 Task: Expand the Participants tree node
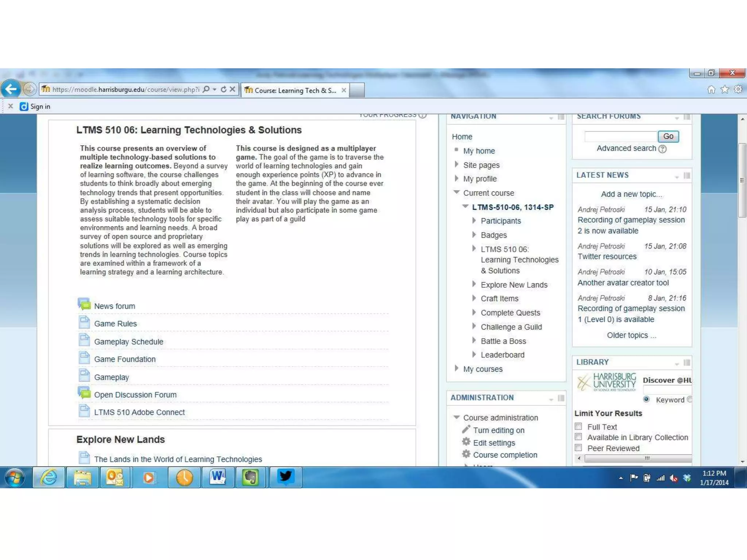point(474,221)
